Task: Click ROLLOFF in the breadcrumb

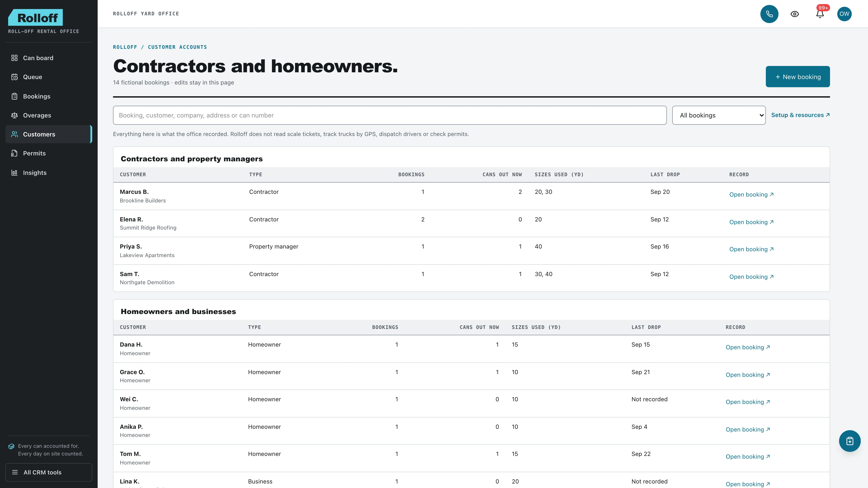Action: coord(125,47)
